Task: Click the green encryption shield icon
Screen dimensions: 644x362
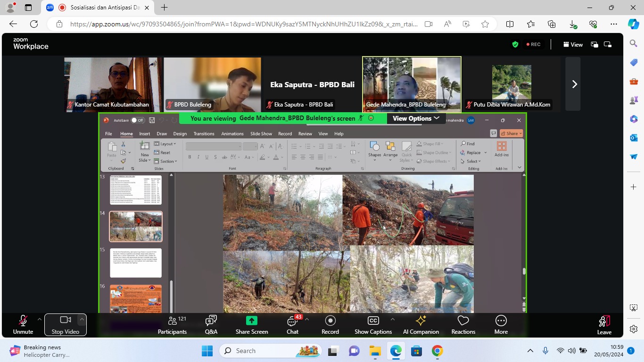Action: pyautogui.click(x=515, y=44)
